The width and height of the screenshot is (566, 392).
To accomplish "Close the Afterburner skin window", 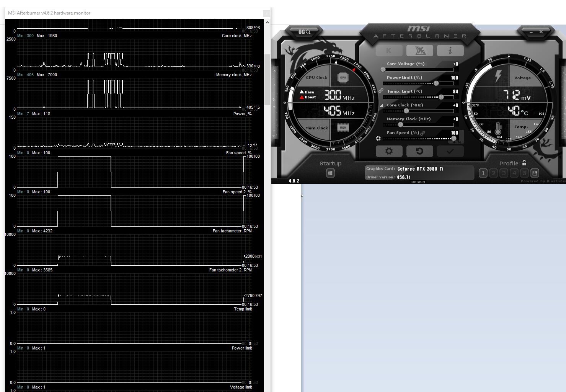I will coord(541,32).
